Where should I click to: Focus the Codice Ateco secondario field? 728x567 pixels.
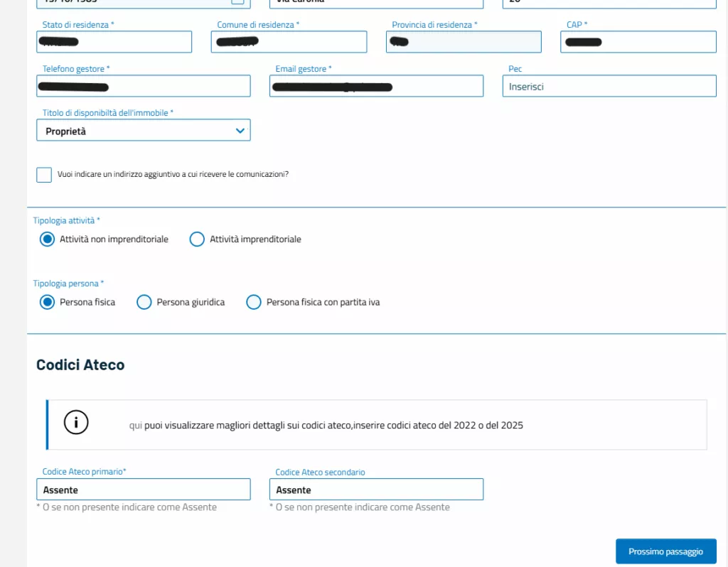tap(376, 490)
